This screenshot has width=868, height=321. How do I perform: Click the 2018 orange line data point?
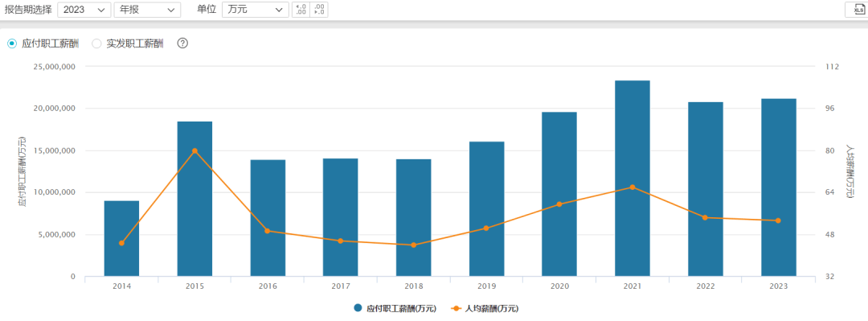(x=414, y=245)
